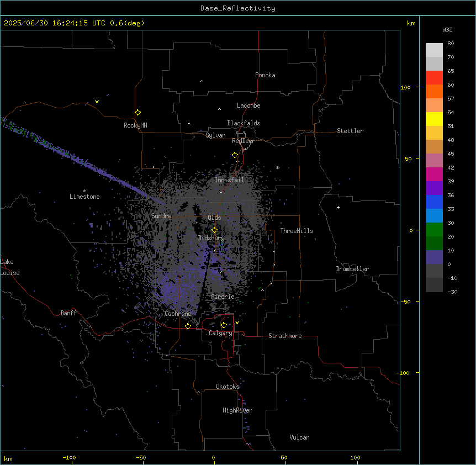
Task: Click the yellow marker between Olds and Didsbury
Action: 214,230
